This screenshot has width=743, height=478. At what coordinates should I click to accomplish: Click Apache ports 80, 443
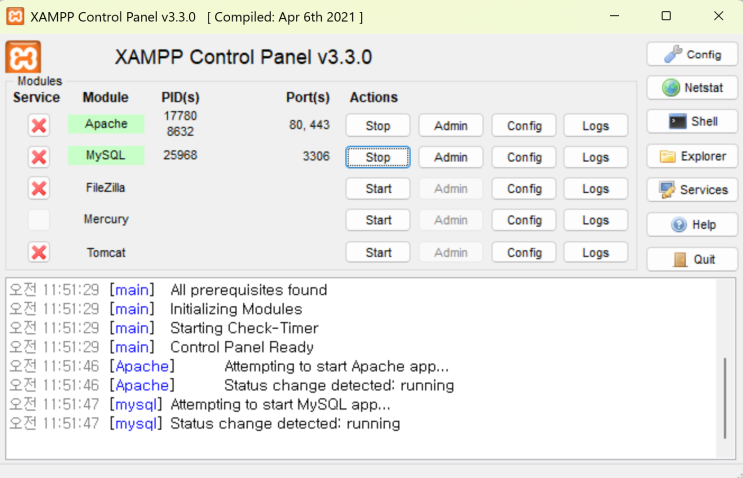[x=309, y=125]
